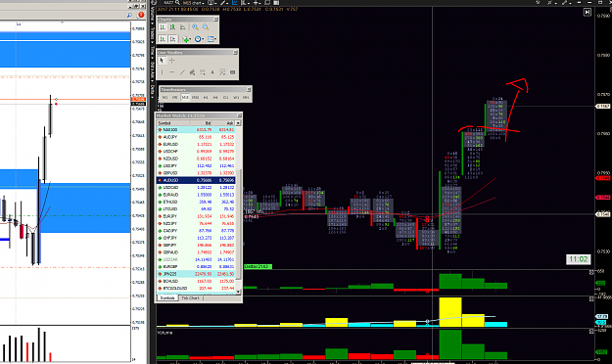Sort Market Watch by Bid column header
The image size is (612, 364).
202,123
